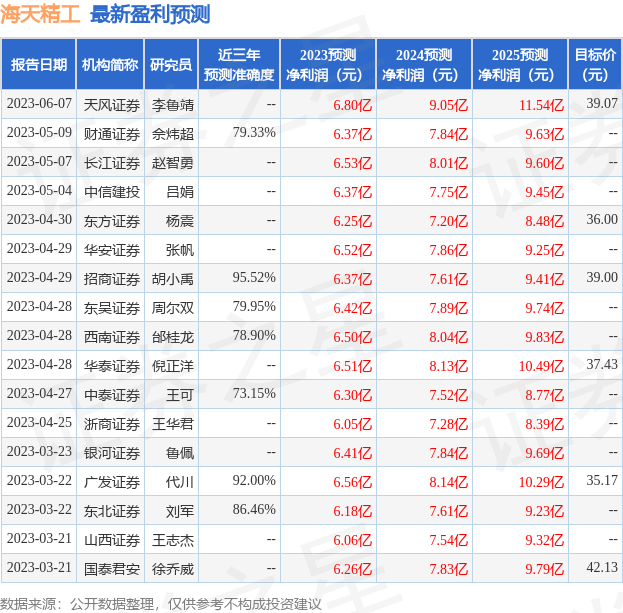The image size is (623, 613).
Task: Click the 6.53亿 forecast value
Action: [352, 163]
